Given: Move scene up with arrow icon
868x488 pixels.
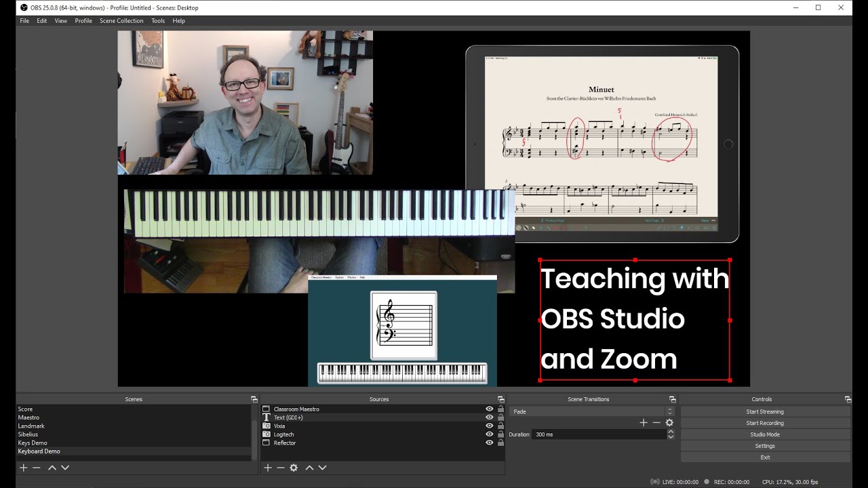Looking at the screenshot, I should pyautogui.click(x=52, y=468).
